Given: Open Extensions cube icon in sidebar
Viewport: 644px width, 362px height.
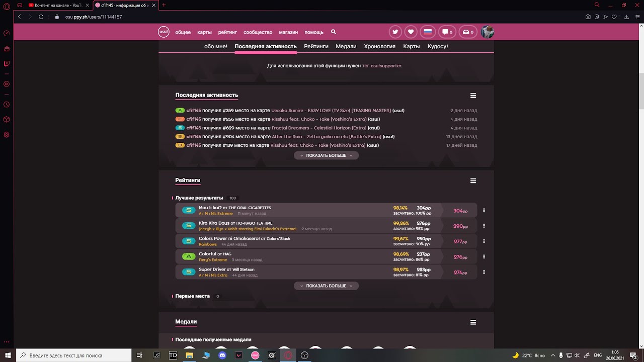Looking at the screenshot, I should [7, 120].
